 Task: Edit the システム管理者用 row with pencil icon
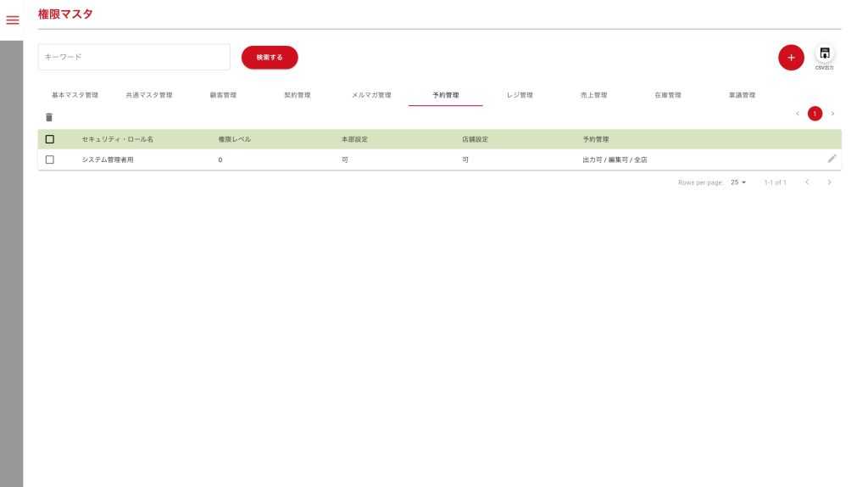[832, 159]
